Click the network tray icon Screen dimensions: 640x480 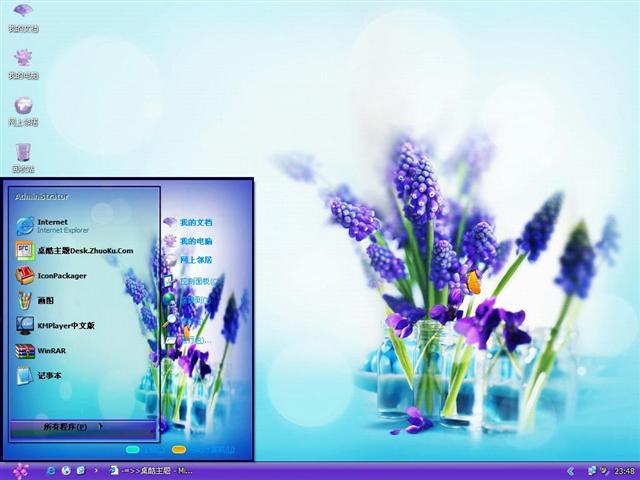(591, 471)
